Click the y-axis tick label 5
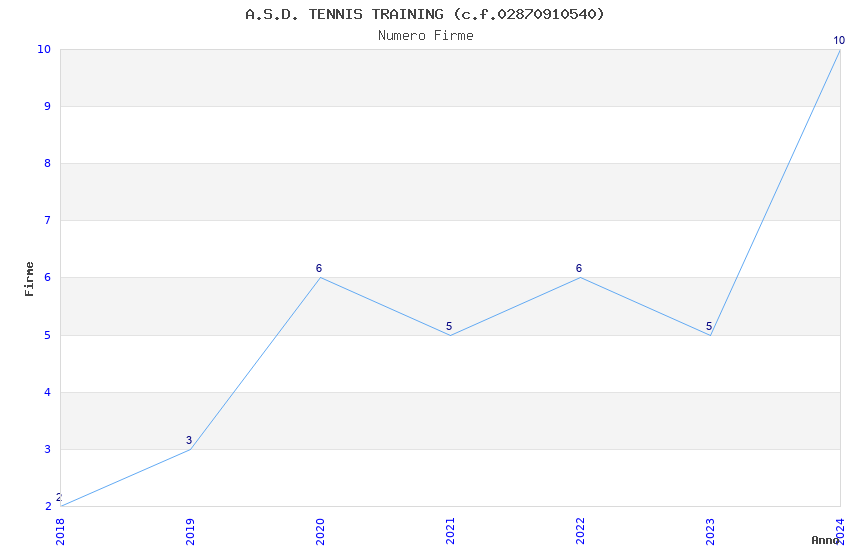850x550 pixels. pyautogui.click(x=48, y=335)
